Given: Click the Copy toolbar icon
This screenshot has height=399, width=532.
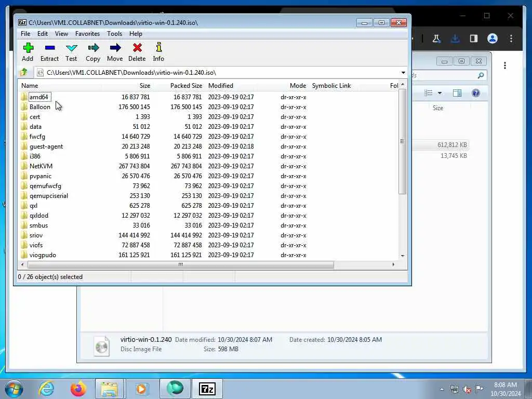Looking at the screenshot, I should click(x=93, y=48).
